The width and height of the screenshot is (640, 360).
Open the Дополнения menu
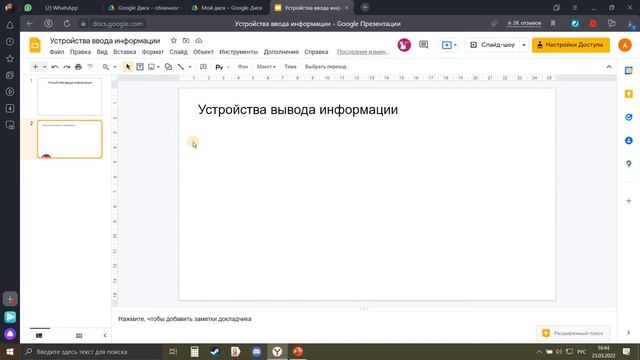tap(281, 52)
